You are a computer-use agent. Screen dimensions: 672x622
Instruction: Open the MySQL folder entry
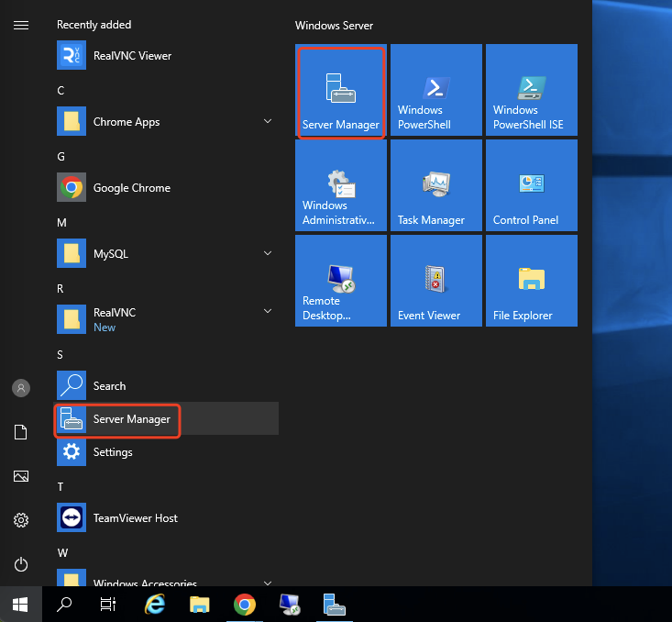coord(167,253)
